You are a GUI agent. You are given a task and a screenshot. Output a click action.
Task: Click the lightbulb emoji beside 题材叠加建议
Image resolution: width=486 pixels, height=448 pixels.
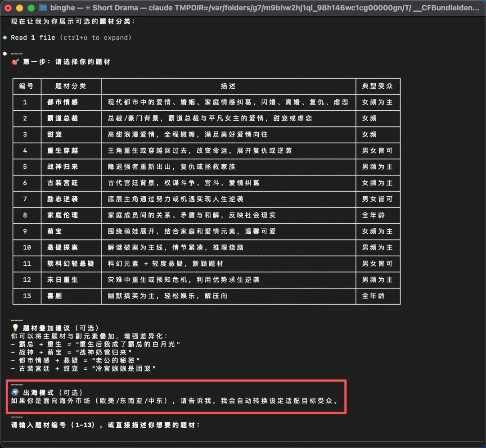click(15, 328)
